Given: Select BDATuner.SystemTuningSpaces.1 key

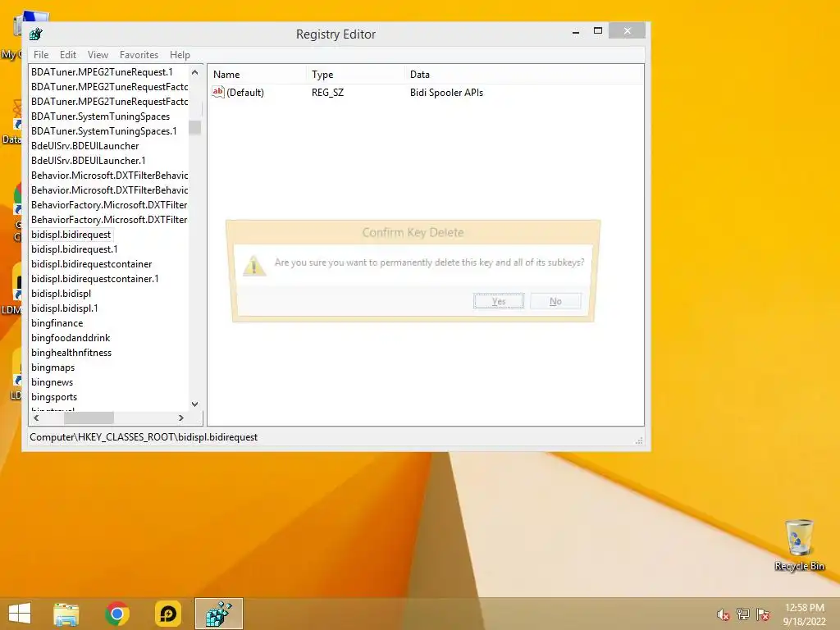Looking at the screenshot, I should (x=104, y=131).
